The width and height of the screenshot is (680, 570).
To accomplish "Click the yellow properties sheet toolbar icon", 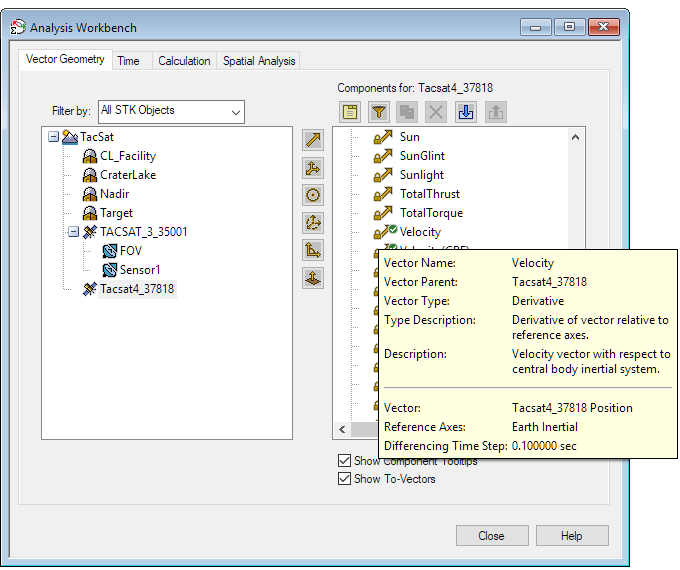I will (350, 112).
